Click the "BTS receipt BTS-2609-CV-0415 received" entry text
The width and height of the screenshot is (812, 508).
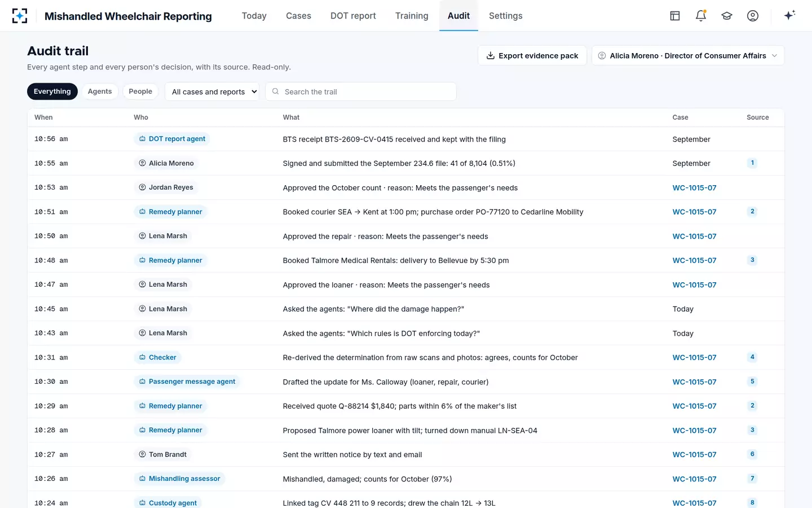(394, 139)
